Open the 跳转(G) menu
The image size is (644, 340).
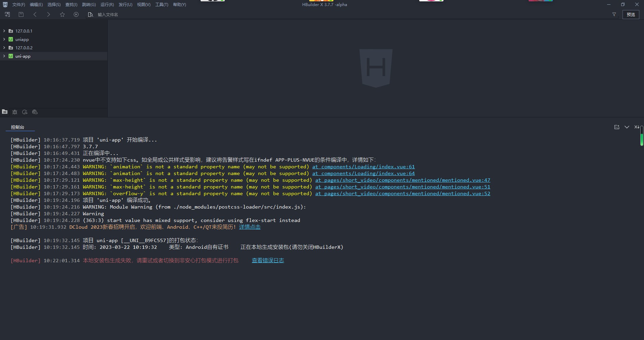coord(89,5)
